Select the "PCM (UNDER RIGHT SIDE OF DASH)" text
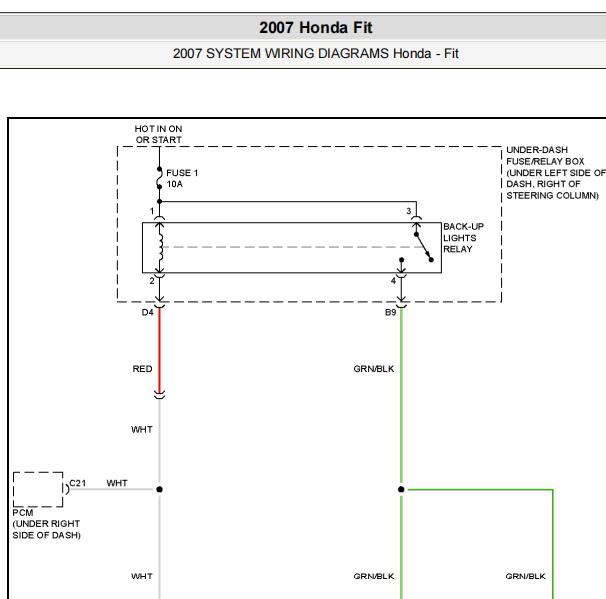This screenshot has height=599, width=606. [46, 524]
